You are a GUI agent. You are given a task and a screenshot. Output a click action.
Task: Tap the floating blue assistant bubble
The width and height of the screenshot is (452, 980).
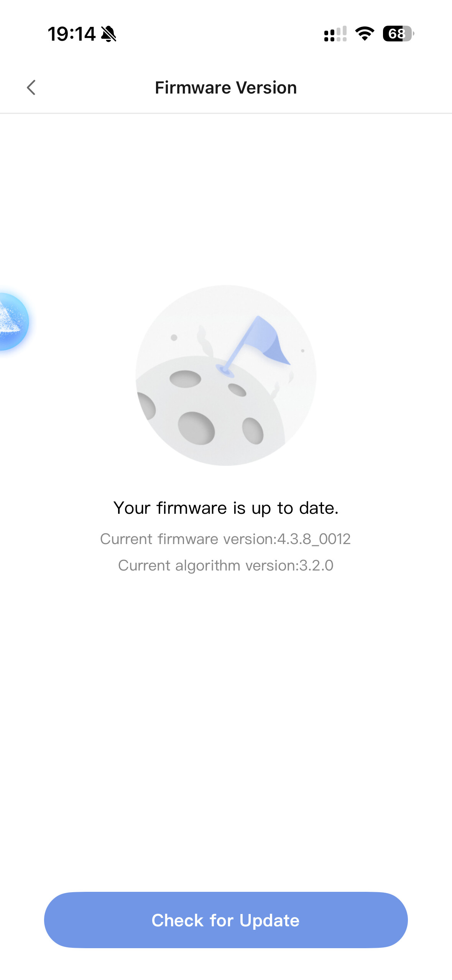[12, 321]
